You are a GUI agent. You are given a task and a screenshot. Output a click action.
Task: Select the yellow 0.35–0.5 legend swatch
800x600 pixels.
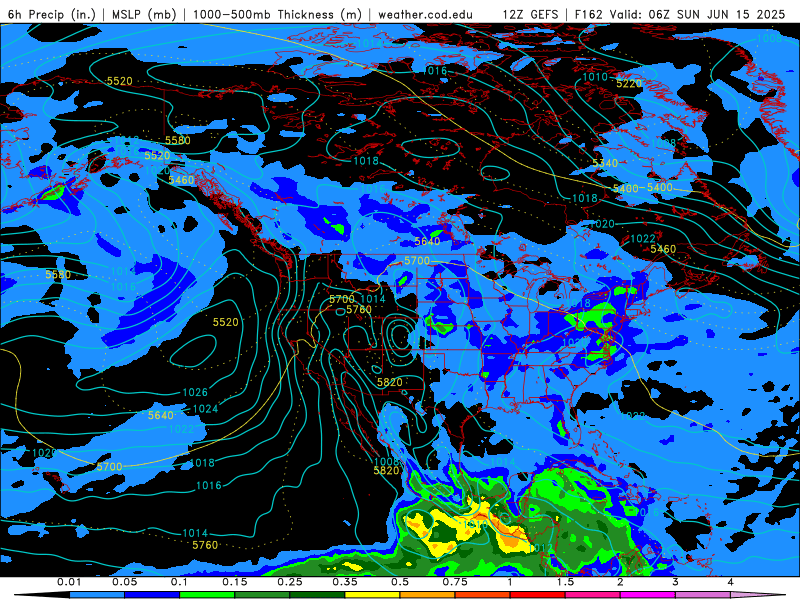point(372,595)
